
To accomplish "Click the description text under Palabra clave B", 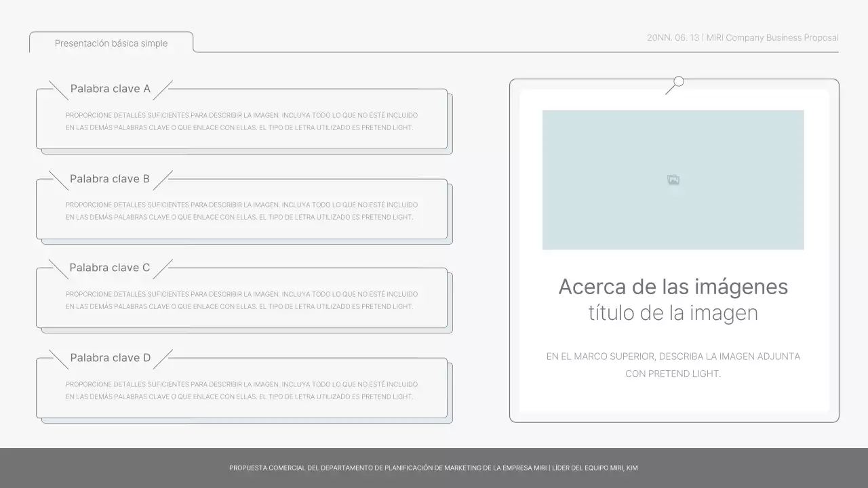I will pyautogui.click(x=241, y=211).
